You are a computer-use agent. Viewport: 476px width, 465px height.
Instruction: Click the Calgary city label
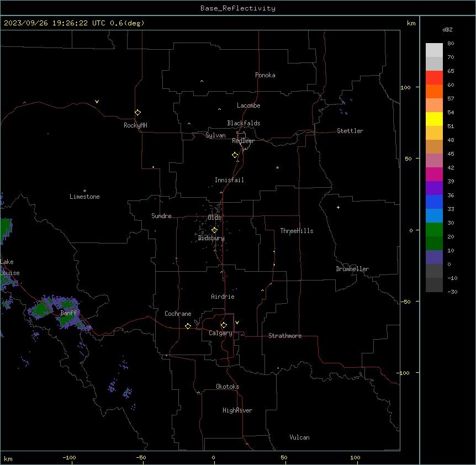pyautogui.click(x=220, y=333)
